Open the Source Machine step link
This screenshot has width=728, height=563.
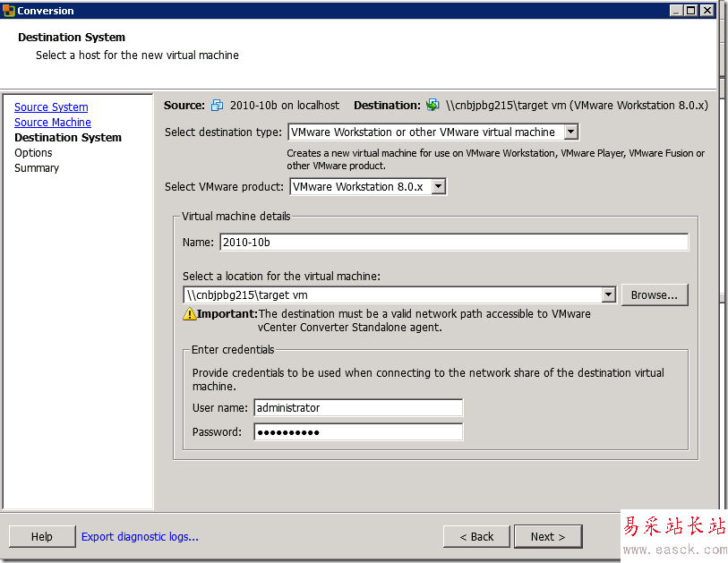pos(53,123)
